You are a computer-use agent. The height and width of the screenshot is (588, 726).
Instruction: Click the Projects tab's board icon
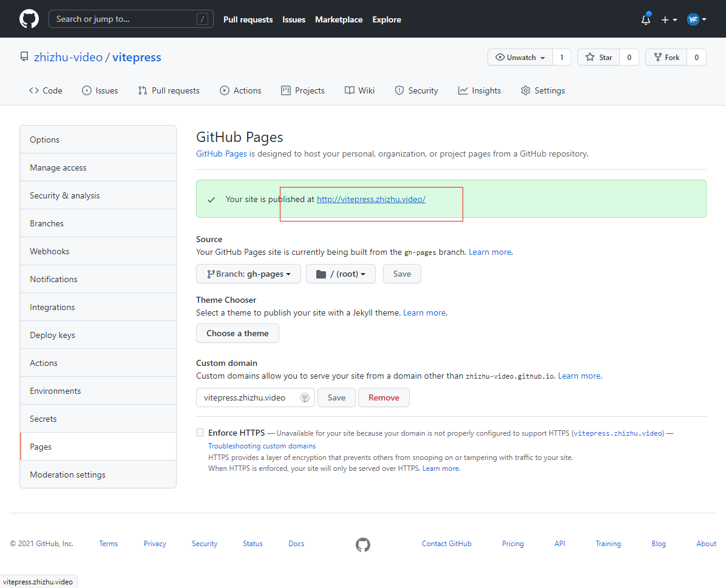(286, 90)
